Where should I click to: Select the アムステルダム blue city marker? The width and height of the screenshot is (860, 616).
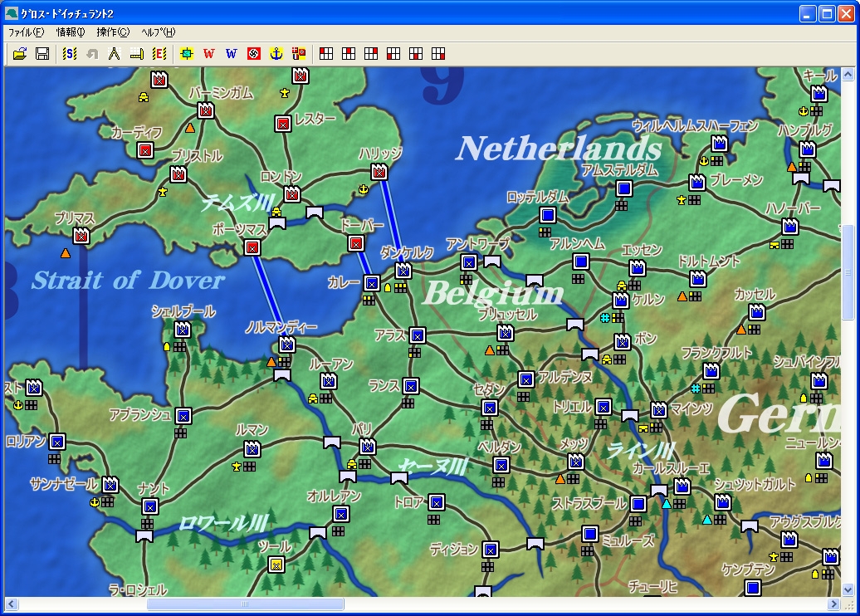623,189
